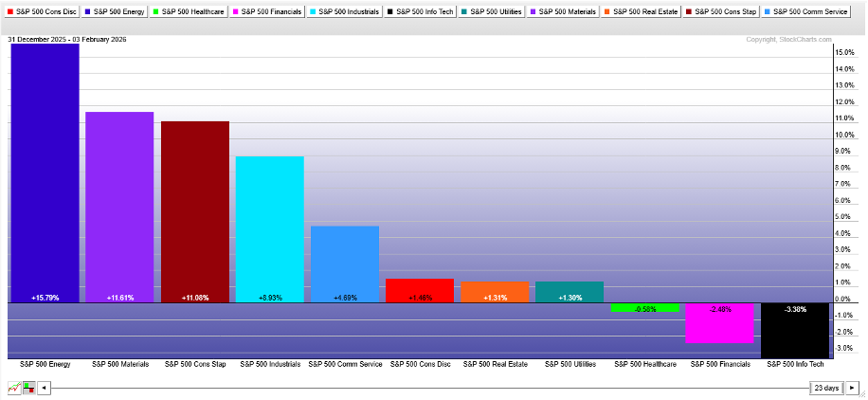Click the S&P 500 Healthcare axis label
868x400 pixels.
pyautogui.click(x=645, y=364)
